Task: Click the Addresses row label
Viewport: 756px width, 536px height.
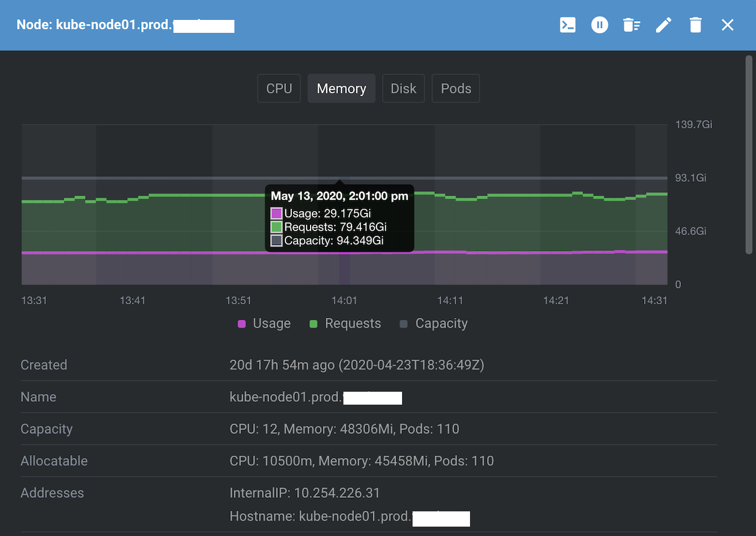Action: [52, 493]
